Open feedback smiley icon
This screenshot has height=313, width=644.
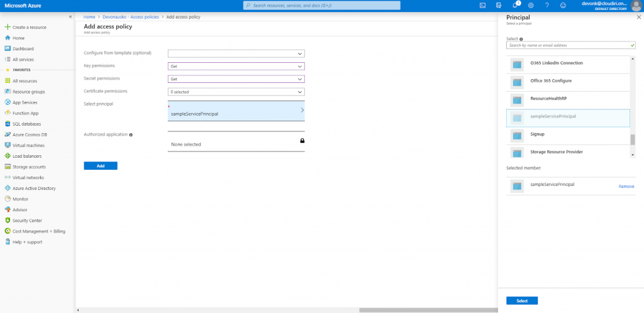[563, 5]
